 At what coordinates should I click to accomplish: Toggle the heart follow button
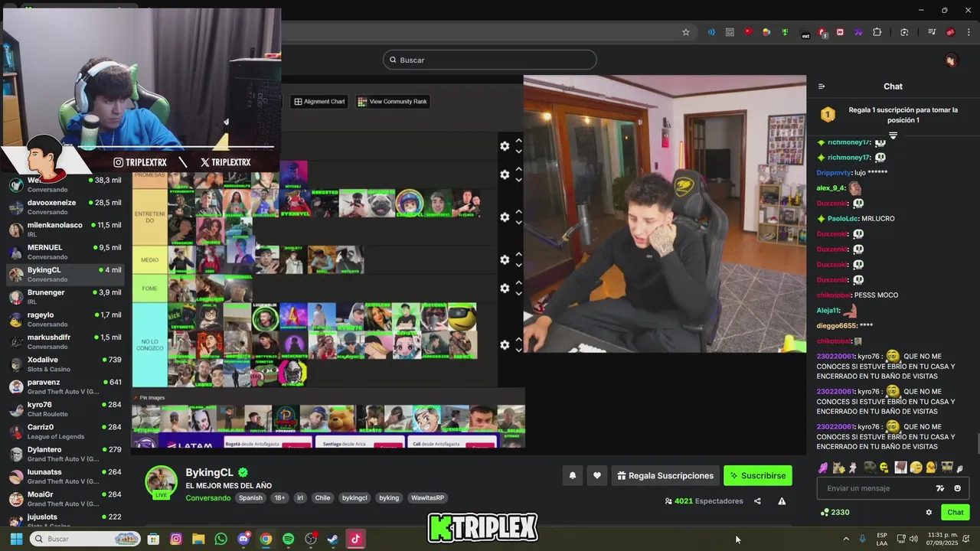click(x=597, y=475)
